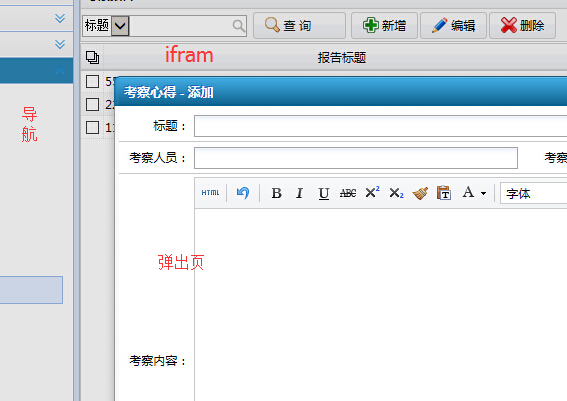Paste as plain text icon

[x=444, y=193]
